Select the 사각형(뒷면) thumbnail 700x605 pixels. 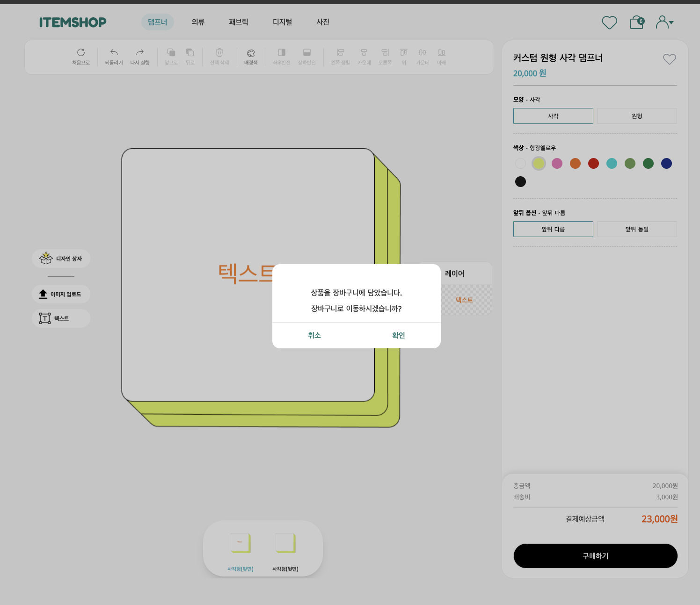(285, 544)
